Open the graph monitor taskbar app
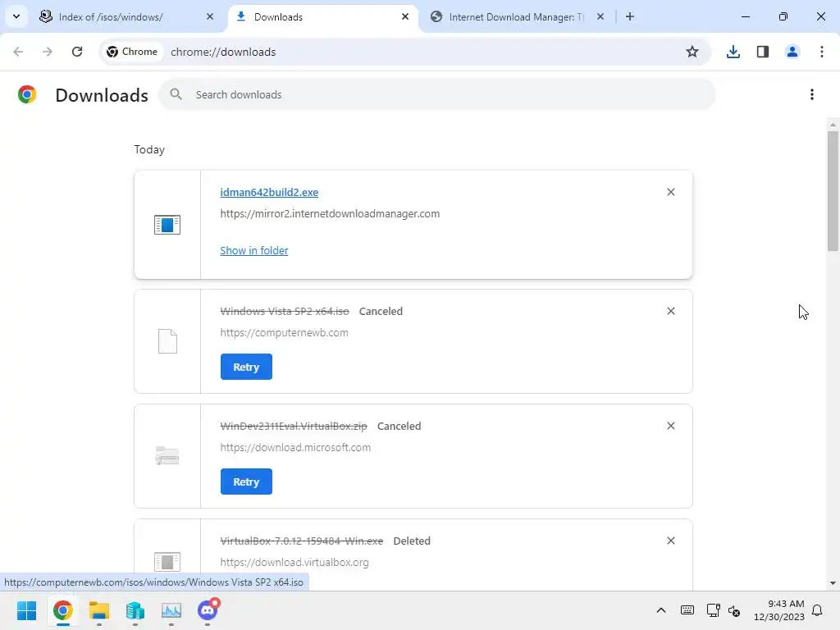840x630 pixels. coord(171,610)
